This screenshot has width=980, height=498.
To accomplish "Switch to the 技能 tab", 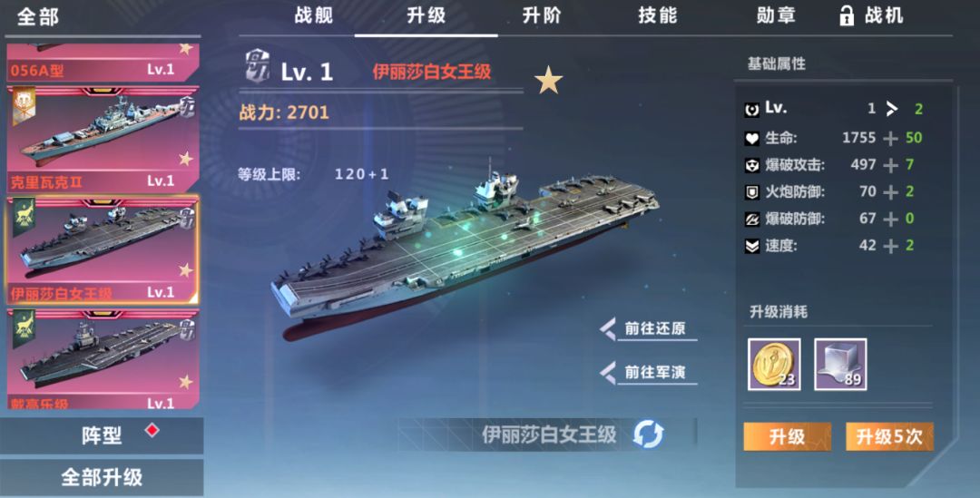I will 658,15.
